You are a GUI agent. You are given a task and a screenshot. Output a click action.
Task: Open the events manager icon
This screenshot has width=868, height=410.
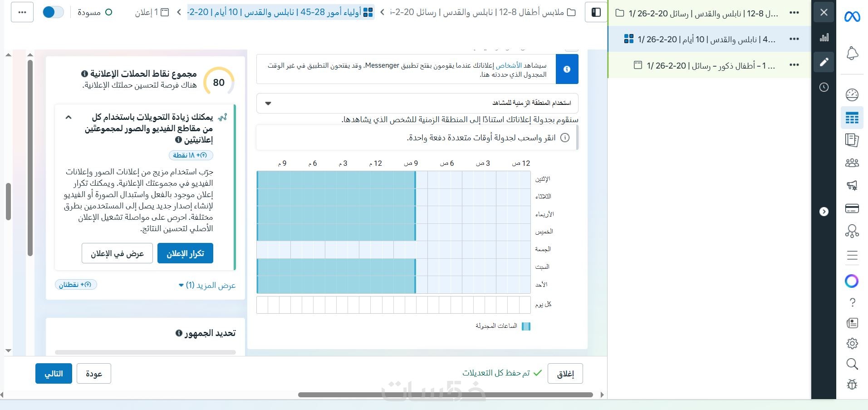[x=852, y=232]
